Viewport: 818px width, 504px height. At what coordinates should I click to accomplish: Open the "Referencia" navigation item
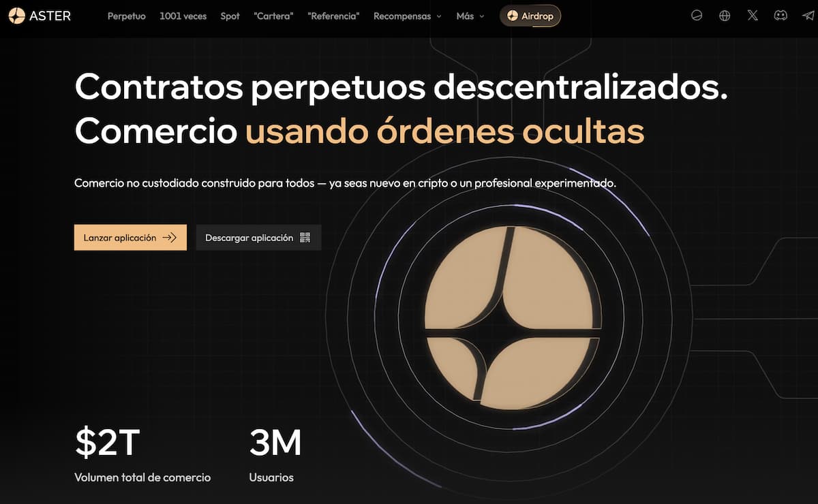pyautogui.click(x=333, y=16)
